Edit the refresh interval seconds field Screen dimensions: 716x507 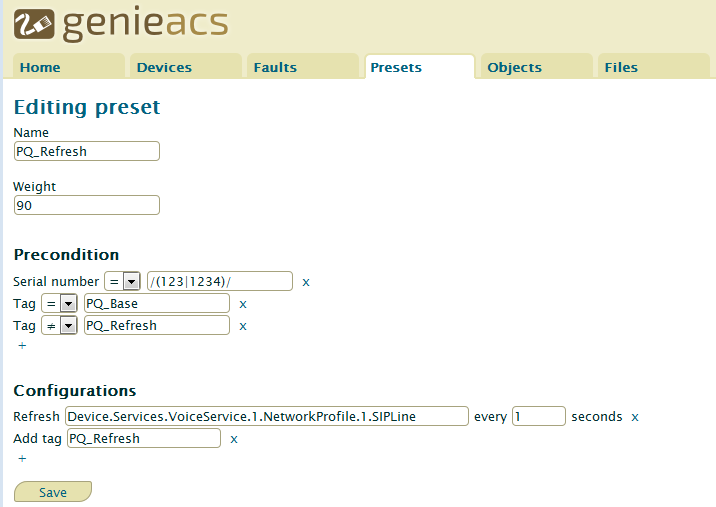539,416
